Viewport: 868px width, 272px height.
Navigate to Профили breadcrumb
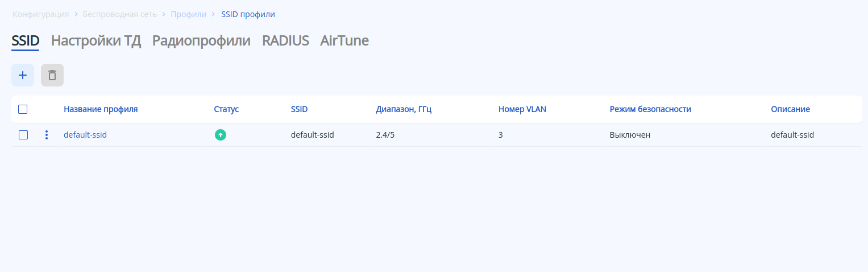189,14
